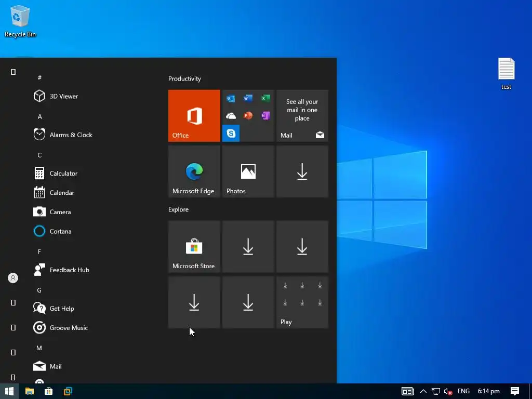Jump to app list letter A header

pos(39,117)
